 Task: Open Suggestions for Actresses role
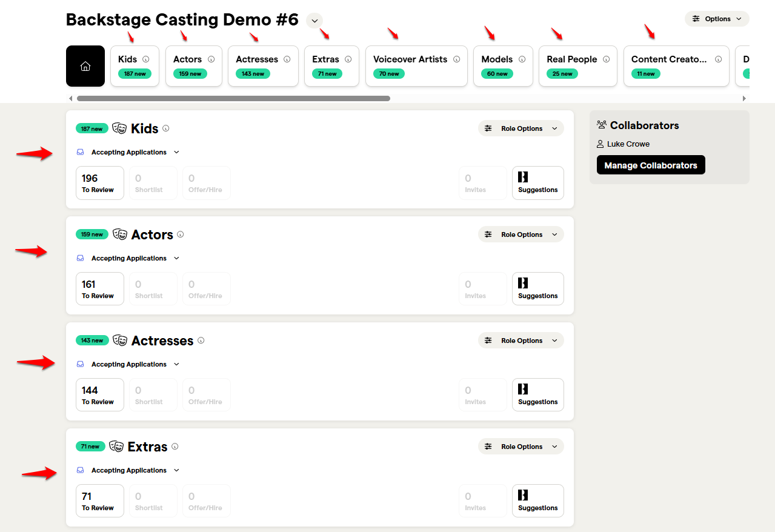coord(538,395)
